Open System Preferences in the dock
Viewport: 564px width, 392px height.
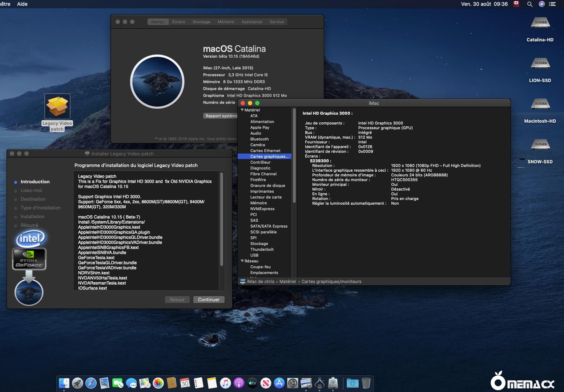293,383
